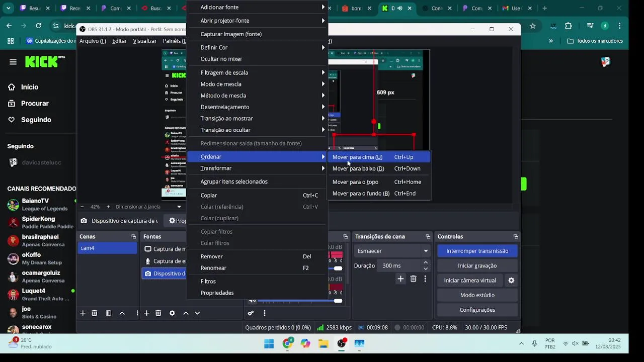Remove selected source with Fontes trash icon
Viewport: 644px width, 362px height.
click(x=158, y=313)
